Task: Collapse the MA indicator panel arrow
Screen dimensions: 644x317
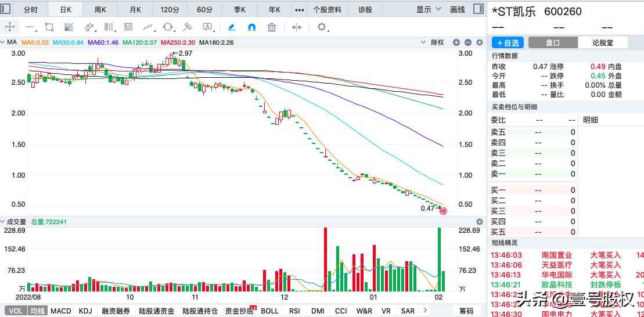Action: pos(3,42)
